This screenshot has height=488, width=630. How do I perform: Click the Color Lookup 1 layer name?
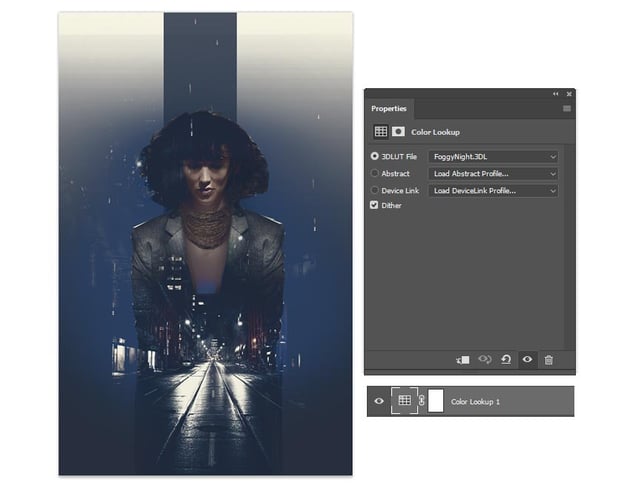[x=475, y=401]
